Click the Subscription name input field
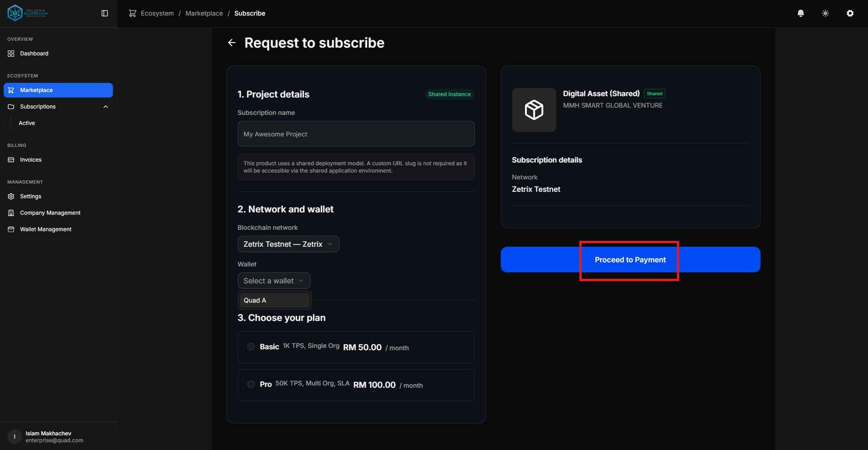868x450 pixels. [x=356, y=134]
